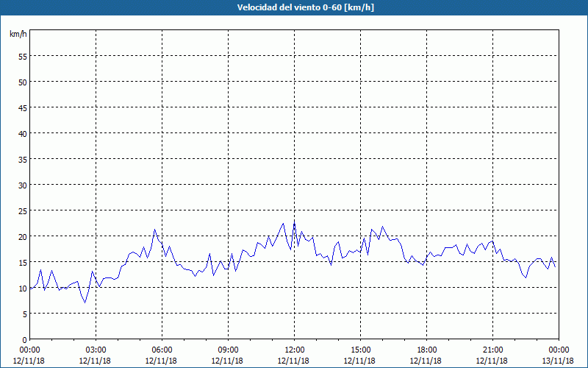The height and width of the screenshot is (368, 588).
Task: Select the '12/11/18' date under 09:00
Action: tap(227, 361)
